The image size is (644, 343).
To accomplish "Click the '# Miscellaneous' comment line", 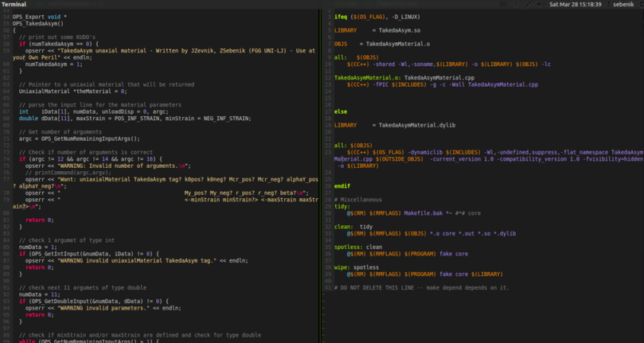I will [x=357, y=200].
